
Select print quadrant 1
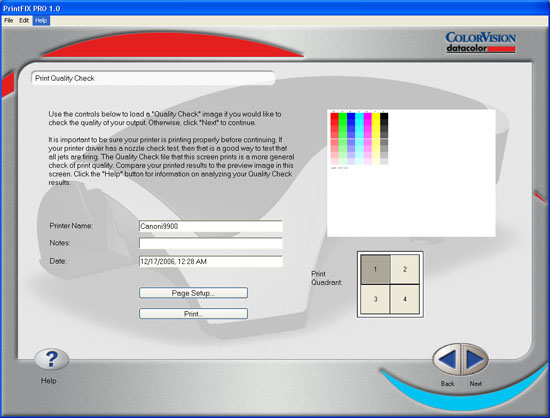[375, 269]
